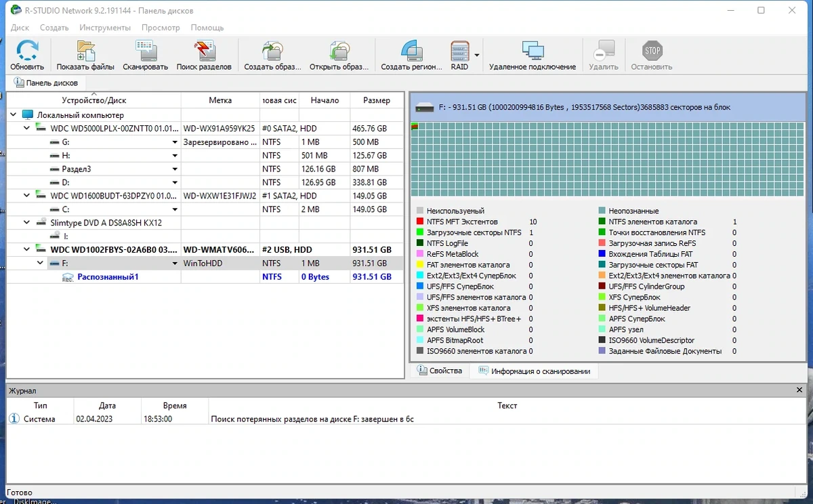Click green Загрузочные секторы NTFS swatch
813x504 pixels.
[x=420, y=232]
